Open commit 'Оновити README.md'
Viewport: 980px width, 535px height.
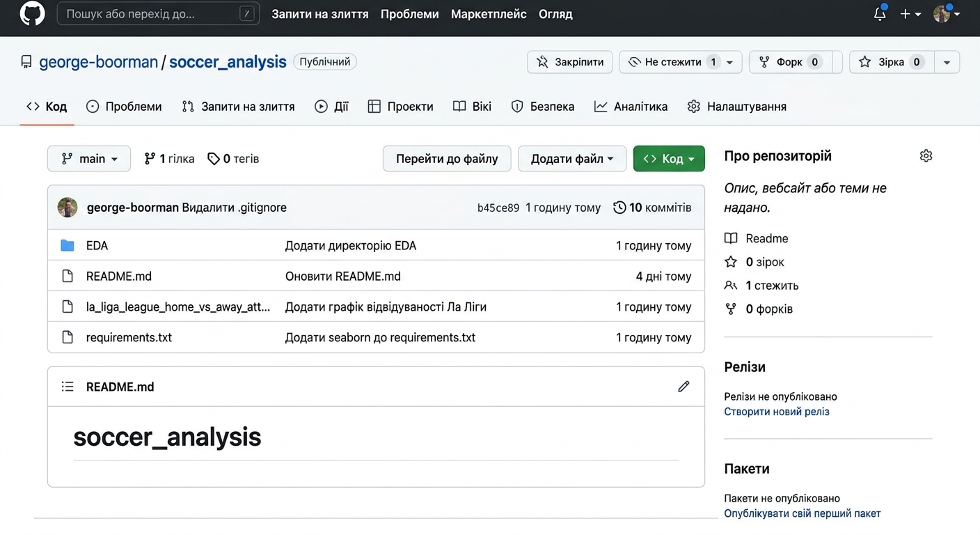pos(343,276)
